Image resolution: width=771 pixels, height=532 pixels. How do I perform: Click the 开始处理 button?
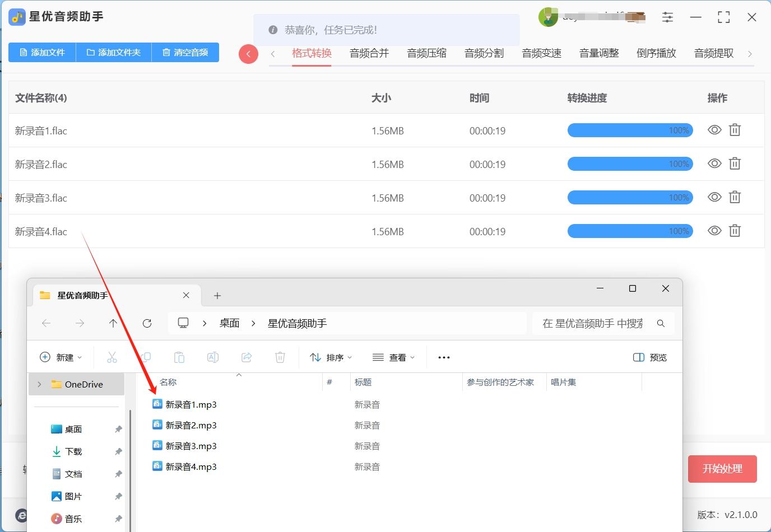pos(722,469)
